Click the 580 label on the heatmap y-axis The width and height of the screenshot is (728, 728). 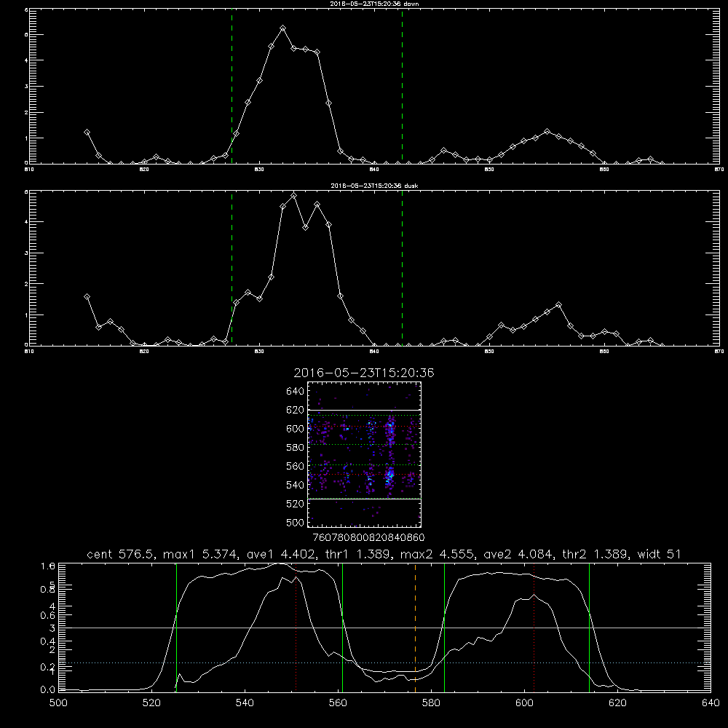(x=295, y=448)
